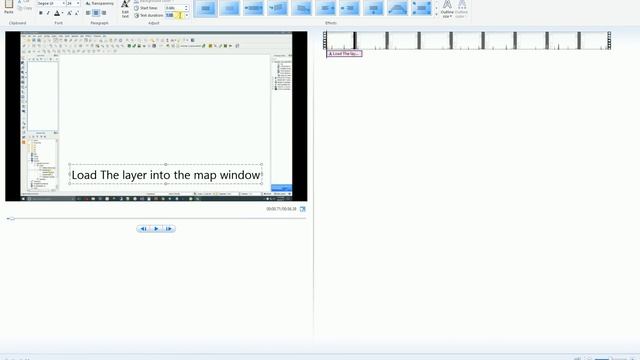Click the first video clip on the storyboard
Viewport: 640px width, 360px height.
(x=340, y=40)
